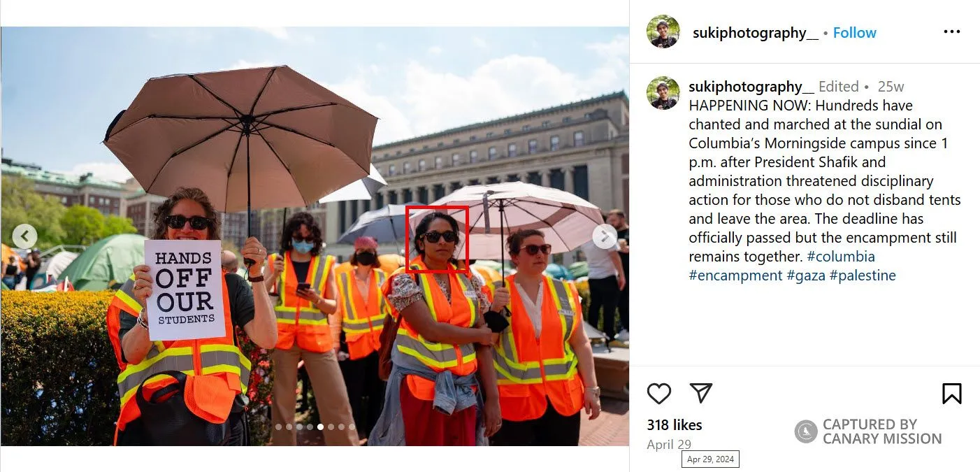Screen dimensions: 980x472
Task: Open the #encampment hashtag
Action: pyautogui.click(x=735, y=276)
